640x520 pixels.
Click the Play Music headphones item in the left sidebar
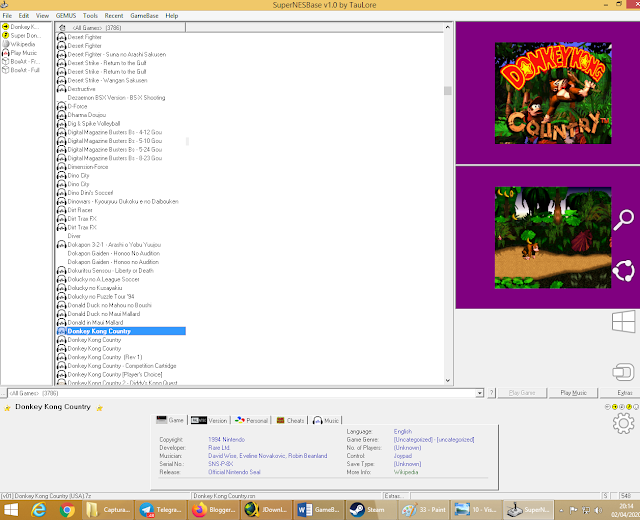tap(20, 53)
